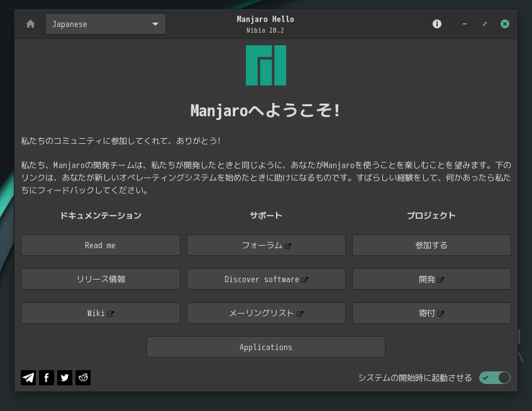Click the Manjaro logo image

(x=266, y=65)
